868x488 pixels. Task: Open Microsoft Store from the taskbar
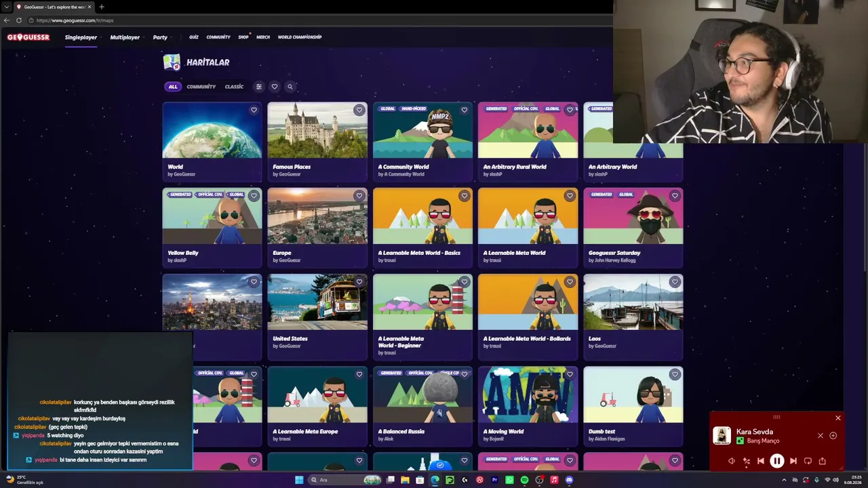420,480
